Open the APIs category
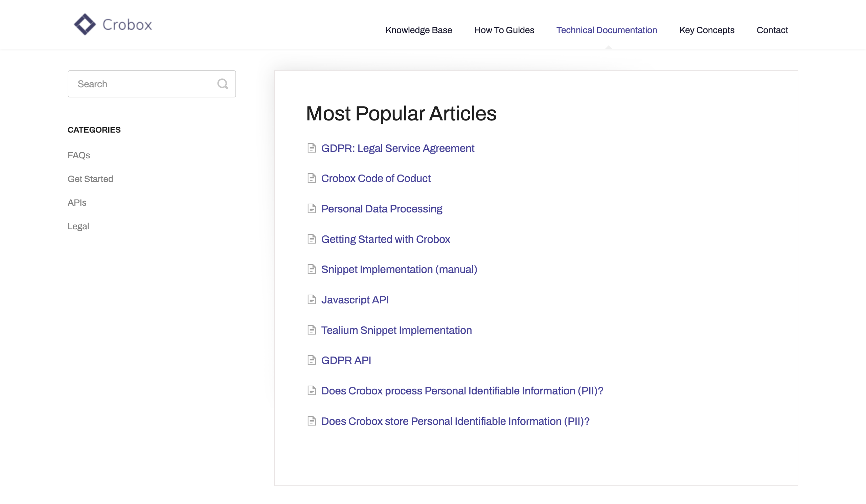This screenshot has height=504, width=866. [x=77, y=203]
